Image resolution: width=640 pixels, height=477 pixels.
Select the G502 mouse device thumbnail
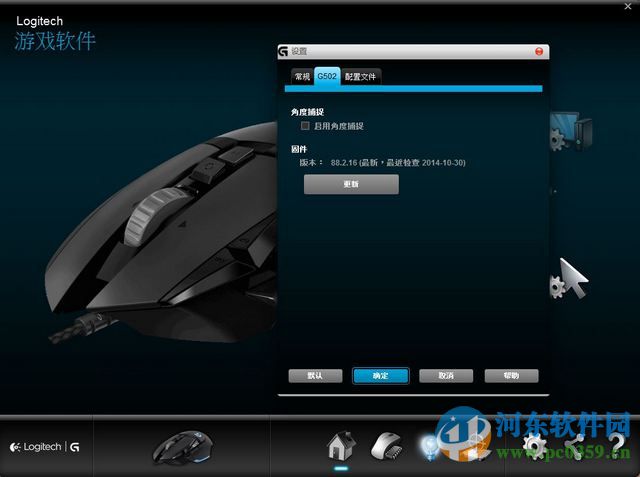pyautogui.click(x=182, y=448)
